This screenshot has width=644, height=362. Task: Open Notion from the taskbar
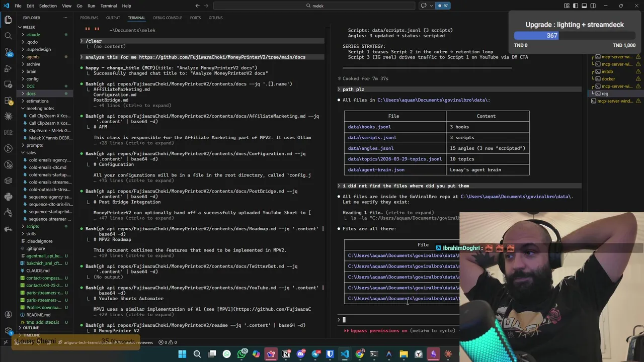286,354
